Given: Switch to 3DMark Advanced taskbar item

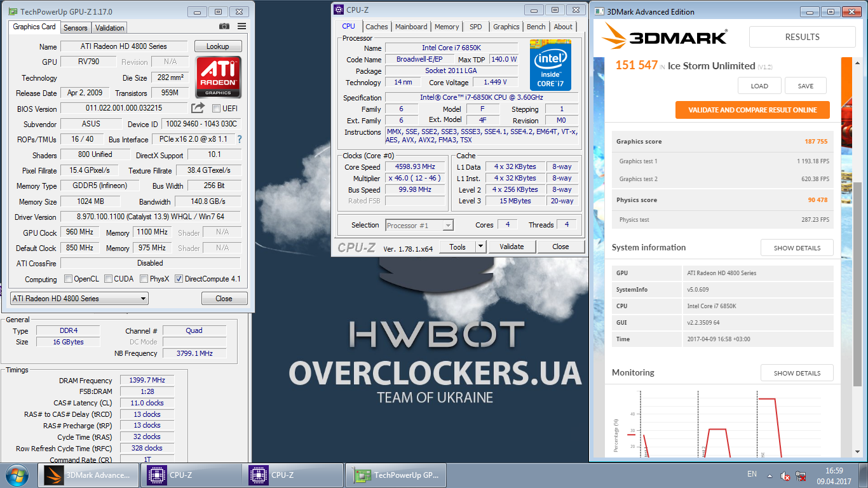Looking at the screenshot, I should pos(88,475).
